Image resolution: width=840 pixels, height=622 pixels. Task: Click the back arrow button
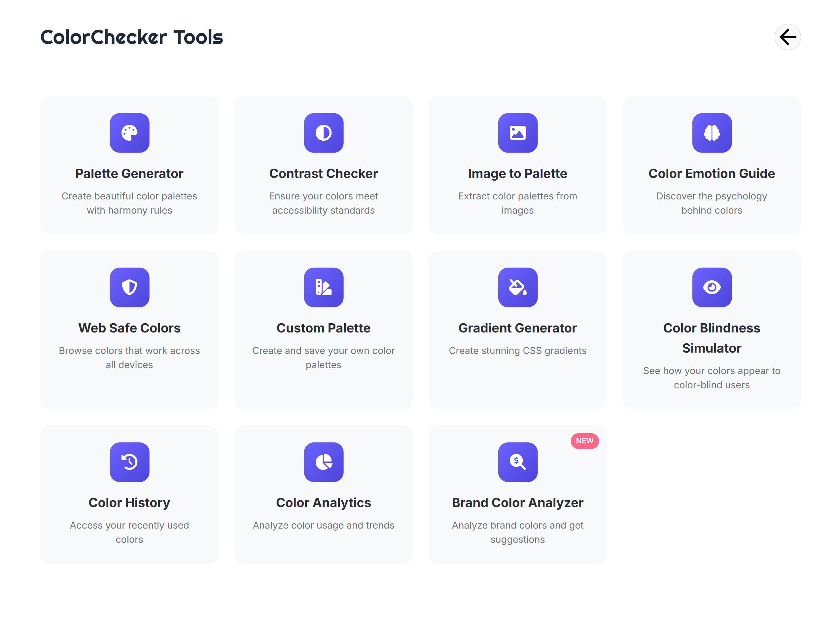[787, 37]
